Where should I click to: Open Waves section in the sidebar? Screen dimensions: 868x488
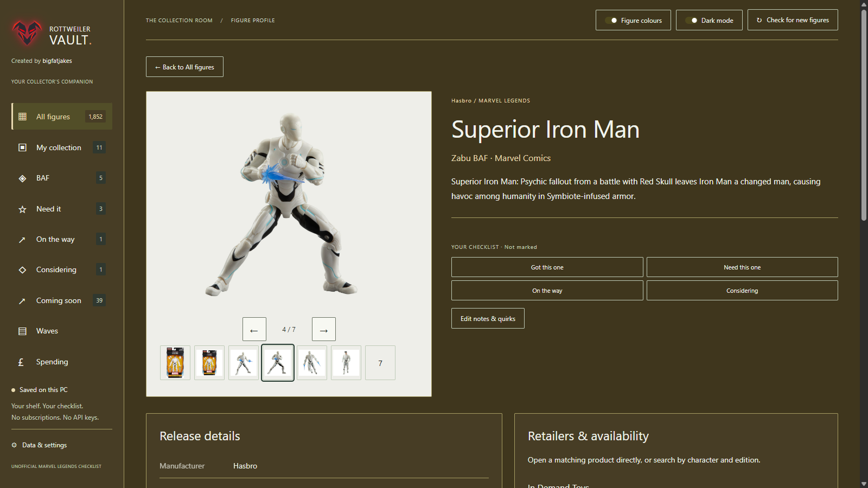(62, 331)
